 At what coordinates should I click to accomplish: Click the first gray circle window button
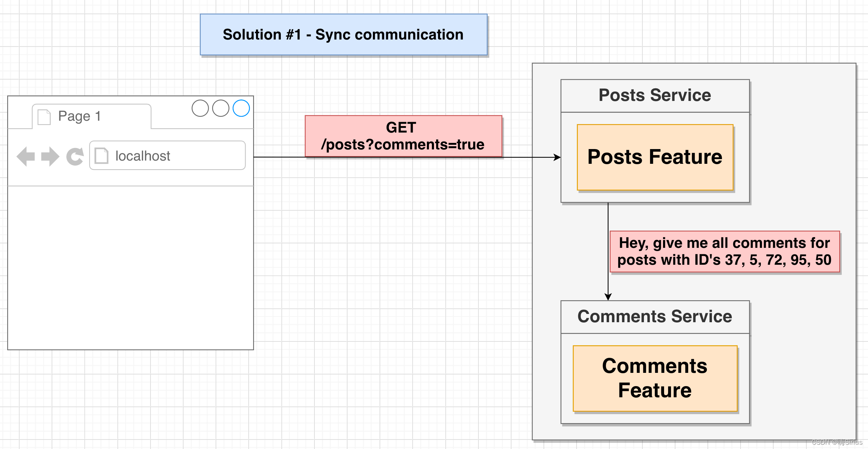click(200, 108)
